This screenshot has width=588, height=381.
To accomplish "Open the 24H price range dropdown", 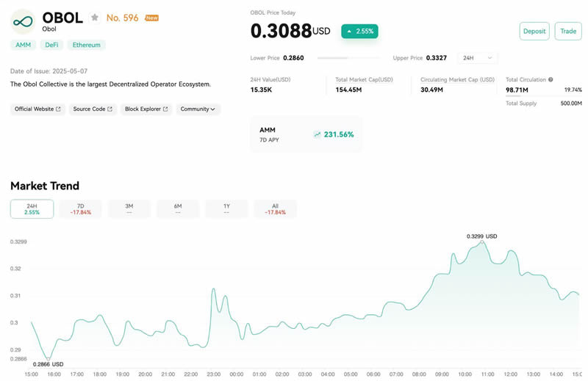I will 477,58.
